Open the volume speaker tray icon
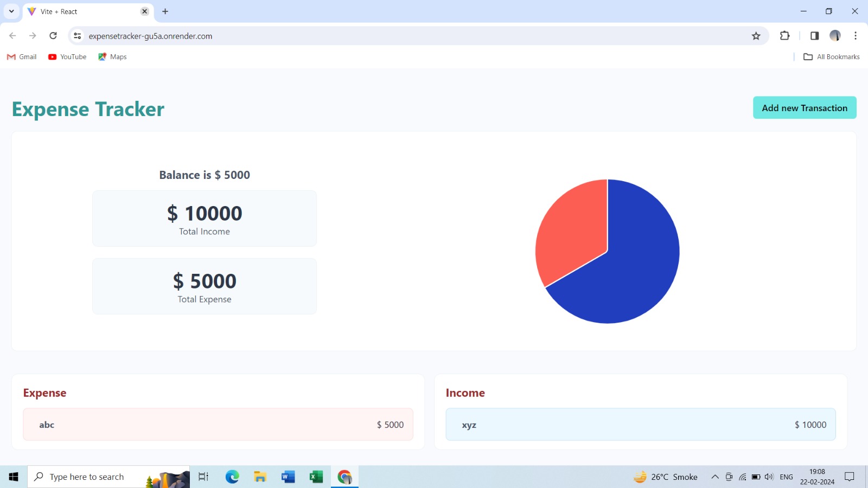This screenshot has height=488, width=868. click(x=769, y=477)
